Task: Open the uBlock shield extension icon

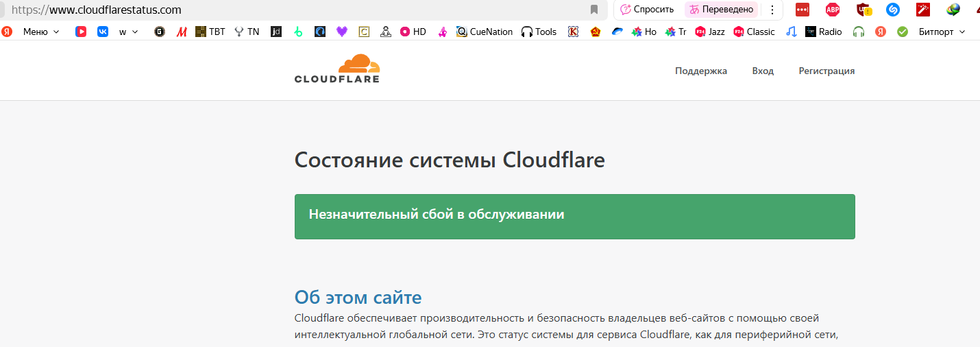Action: pyautogui.click(x=863, y=10)
